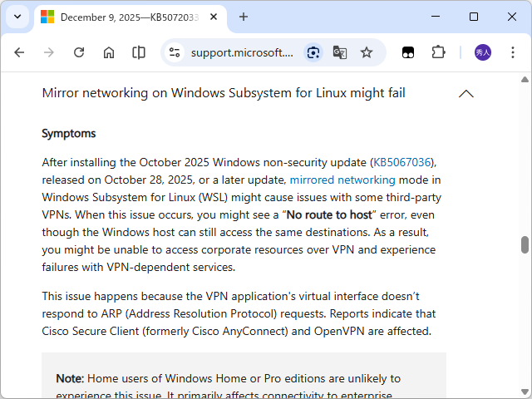The height and width of the screenshot is (399, 532).
Task: Reload the current page
Action: click(79, 52)
